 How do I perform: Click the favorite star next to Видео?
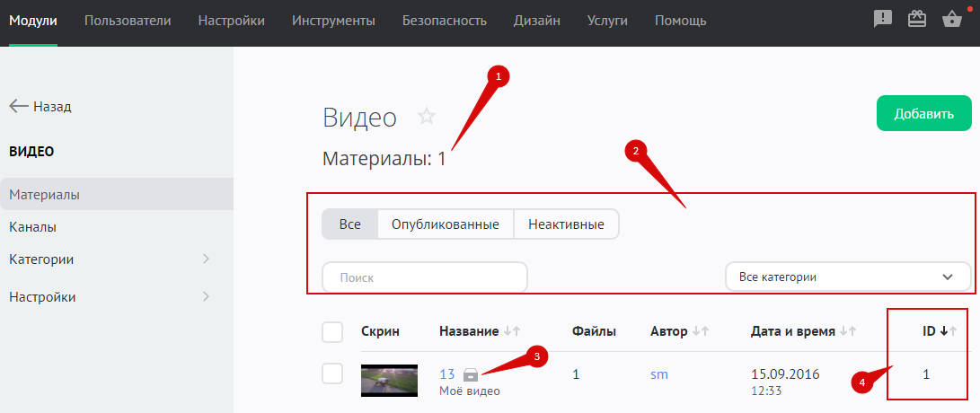(x=427, y=116)
